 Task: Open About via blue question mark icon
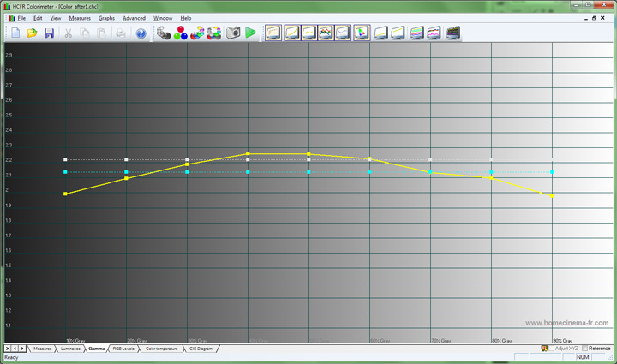tap(141, 33)
